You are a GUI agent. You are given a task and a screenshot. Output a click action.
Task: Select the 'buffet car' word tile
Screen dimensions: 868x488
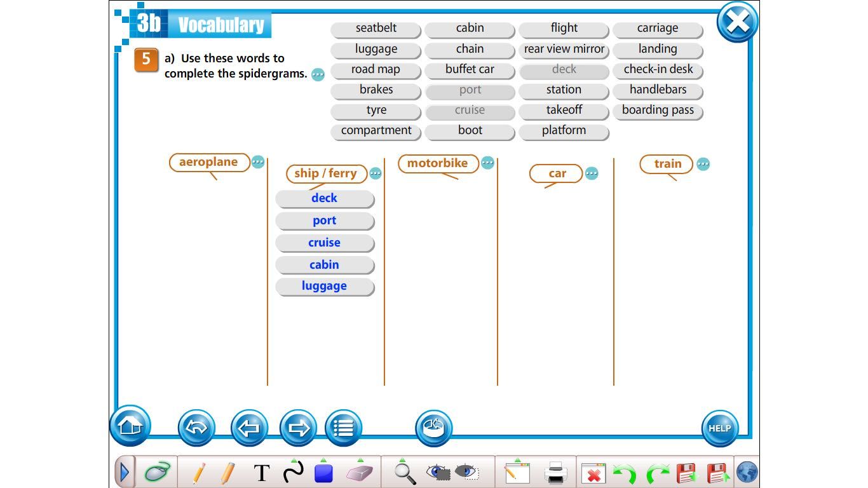470,70
